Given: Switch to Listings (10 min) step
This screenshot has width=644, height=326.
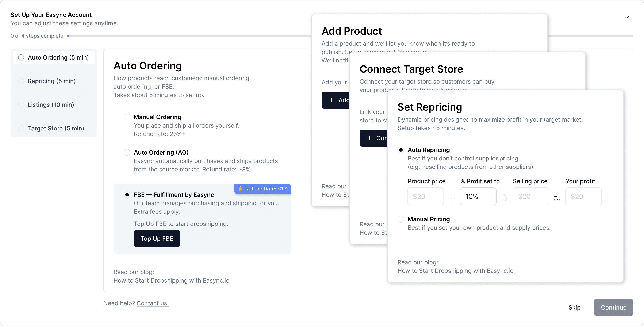Looking at the screenshot, I should (x=51, y=105).
